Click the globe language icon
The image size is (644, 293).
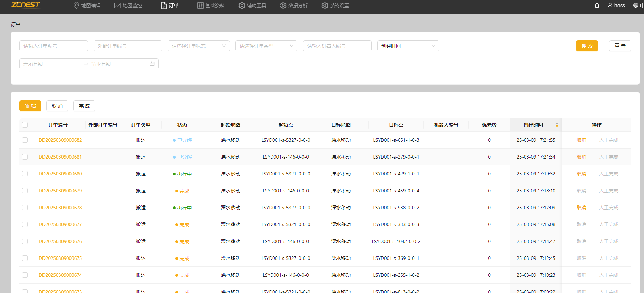(x=635, y=5)
